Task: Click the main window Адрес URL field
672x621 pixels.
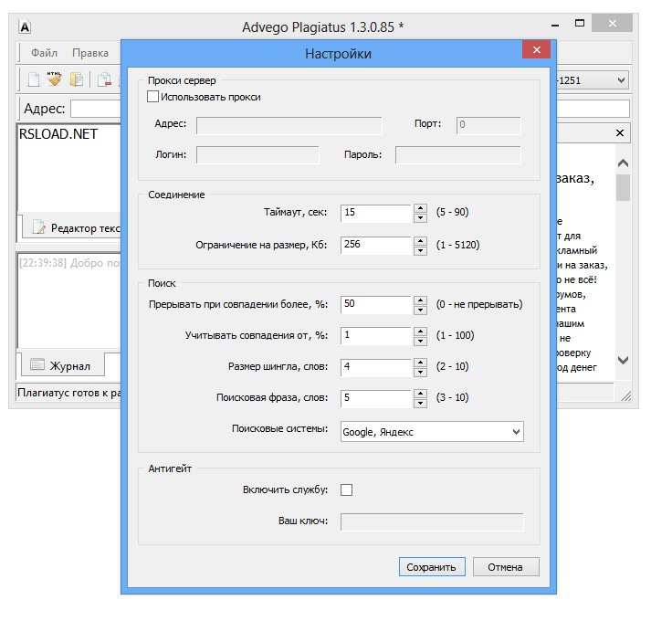Action: [96, 109]
